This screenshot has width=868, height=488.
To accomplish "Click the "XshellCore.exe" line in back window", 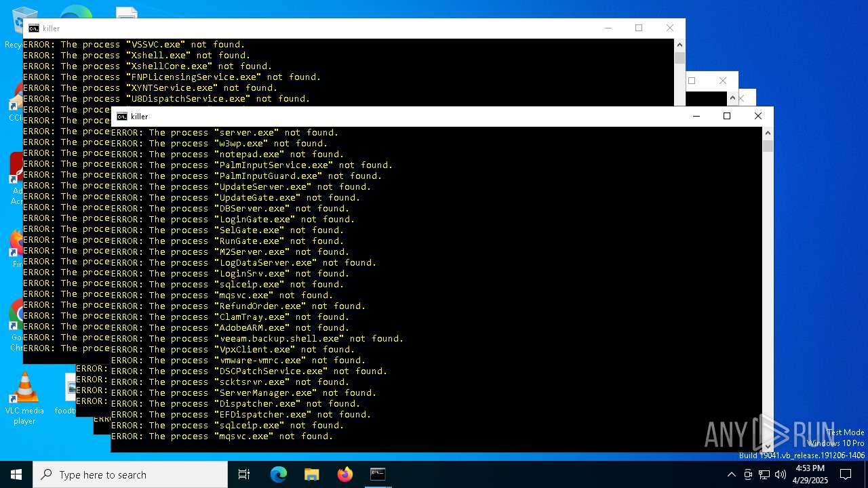I will click(x=148, y=66).
